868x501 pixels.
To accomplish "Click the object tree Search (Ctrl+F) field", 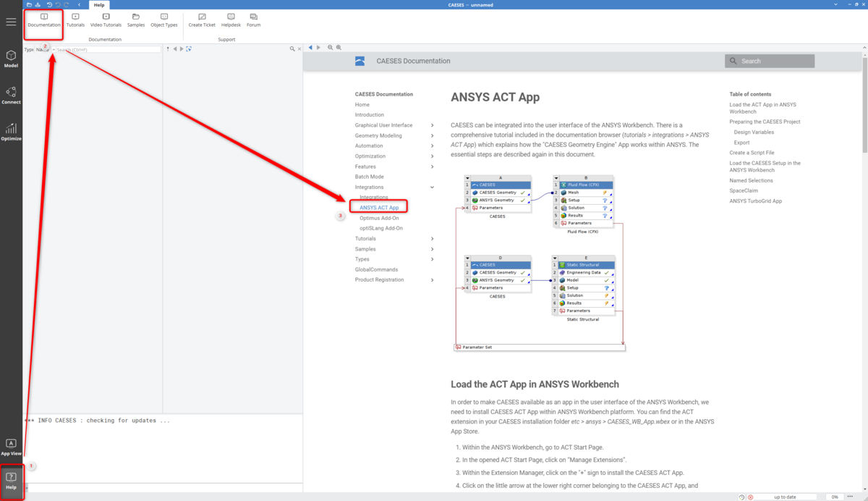I will [x=108, y=49].
